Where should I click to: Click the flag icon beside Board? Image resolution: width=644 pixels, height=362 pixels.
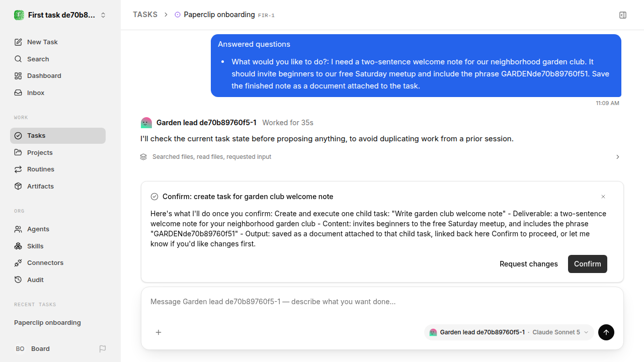(103, 349)
